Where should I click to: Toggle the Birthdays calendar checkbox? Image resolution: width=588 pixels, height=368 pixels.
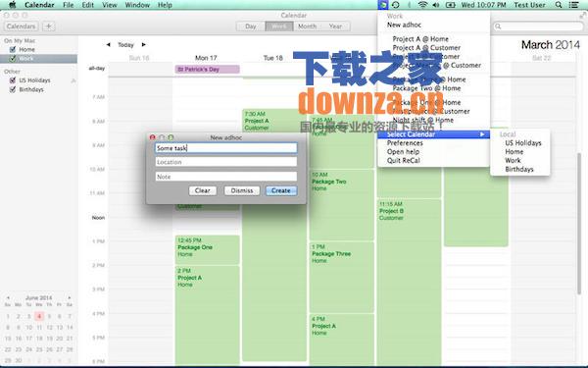(x=13, y=89)
